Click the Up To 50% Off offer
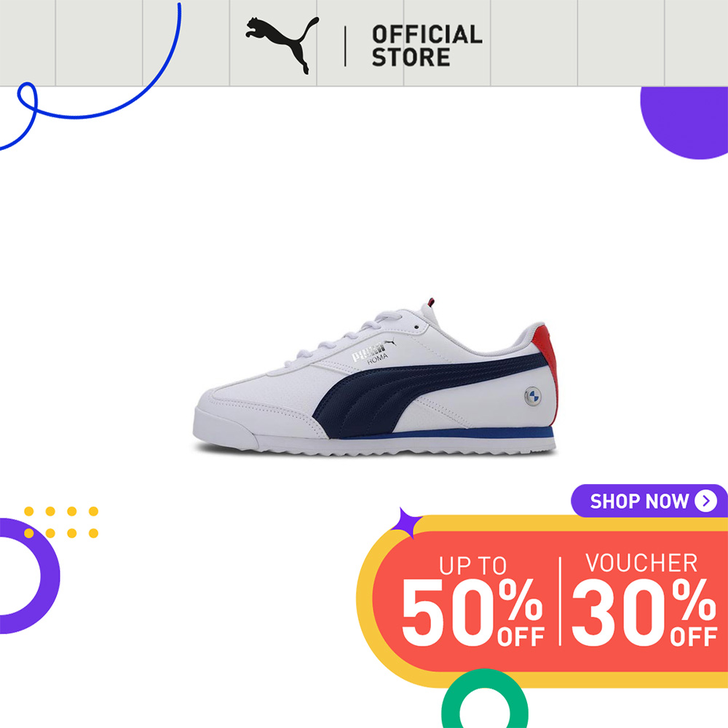This screenshot has width=728, height=728. 472,601
